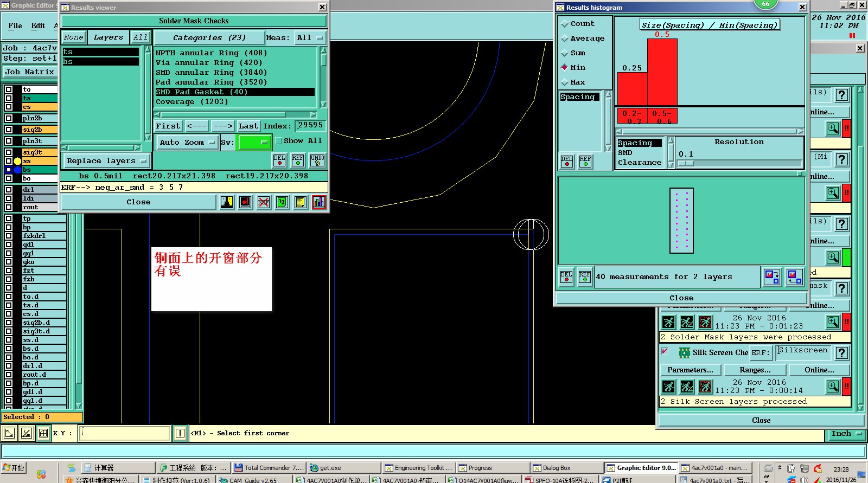
Task: Select 'NPTH annular Ring (408)' category row
Action: (235, 53)
